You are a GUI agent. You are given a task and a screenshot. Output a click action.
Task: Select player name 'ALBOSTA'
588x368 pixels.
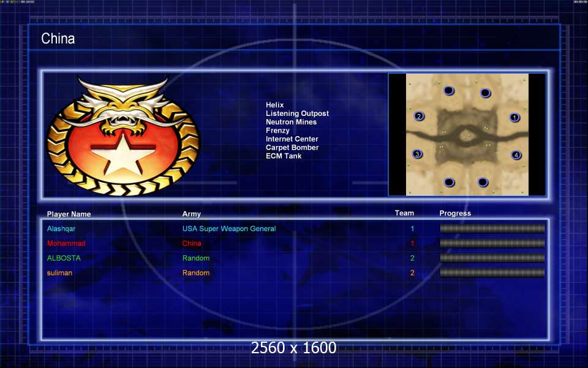(64, 258)
